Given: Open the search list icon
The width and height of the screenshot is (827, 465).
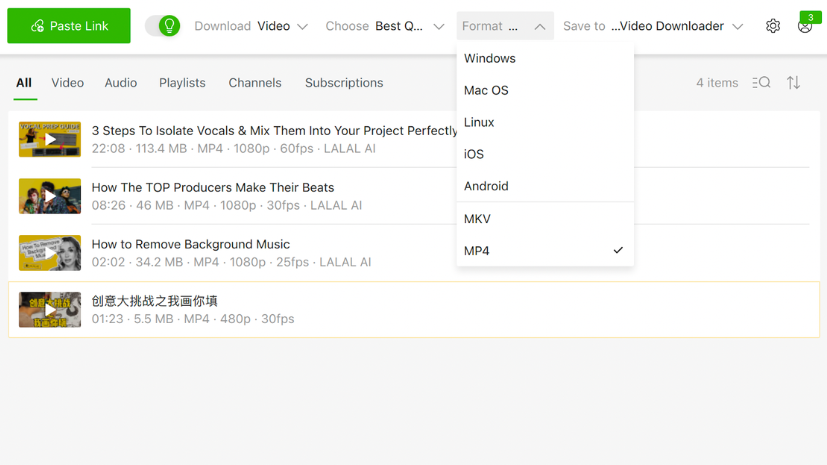Looking at the screenshot, I should click(761, 83).
